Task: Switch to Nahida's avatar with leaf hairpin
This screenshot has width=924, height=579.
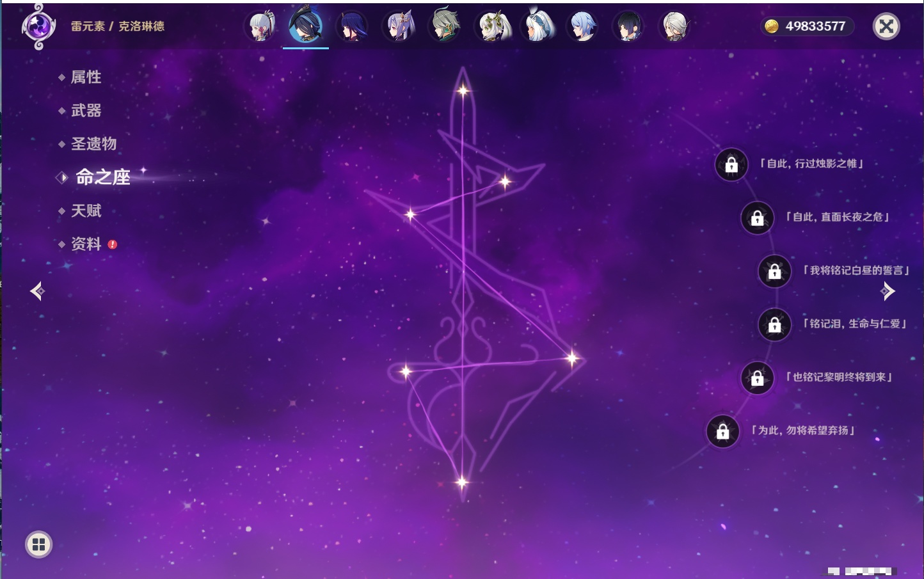Action: click(x=493, y=26)
